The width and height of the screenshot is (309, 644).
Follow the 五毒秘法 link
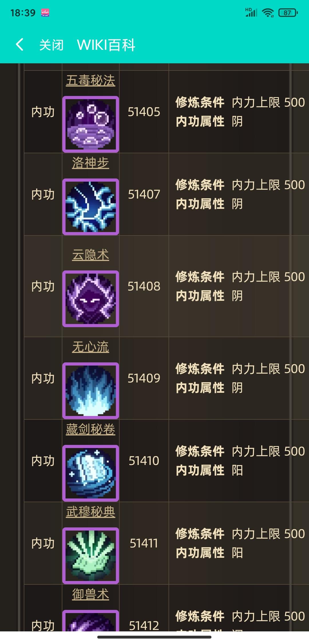91,80
